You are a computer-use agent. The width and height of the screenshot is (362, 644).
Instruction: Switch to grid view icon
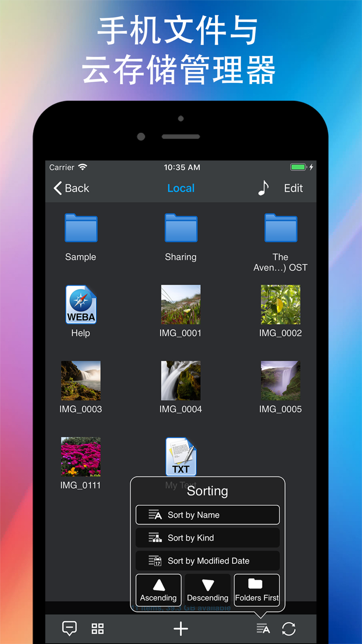click(x=98, y=628)
